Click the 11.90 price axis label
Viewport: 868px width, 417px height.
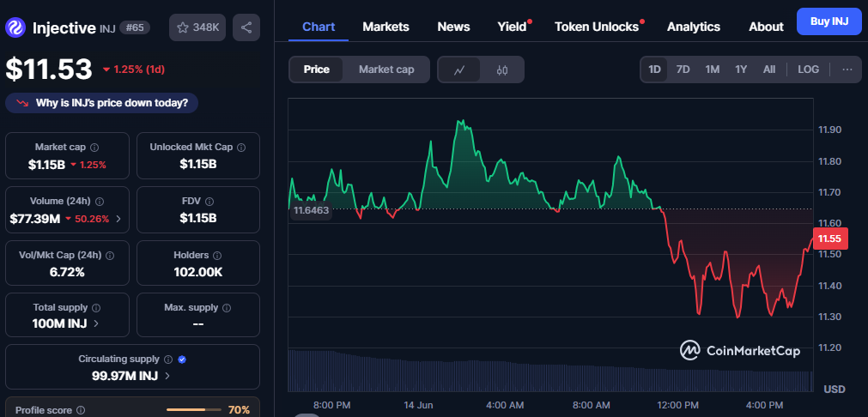click(x=829, y=130)
